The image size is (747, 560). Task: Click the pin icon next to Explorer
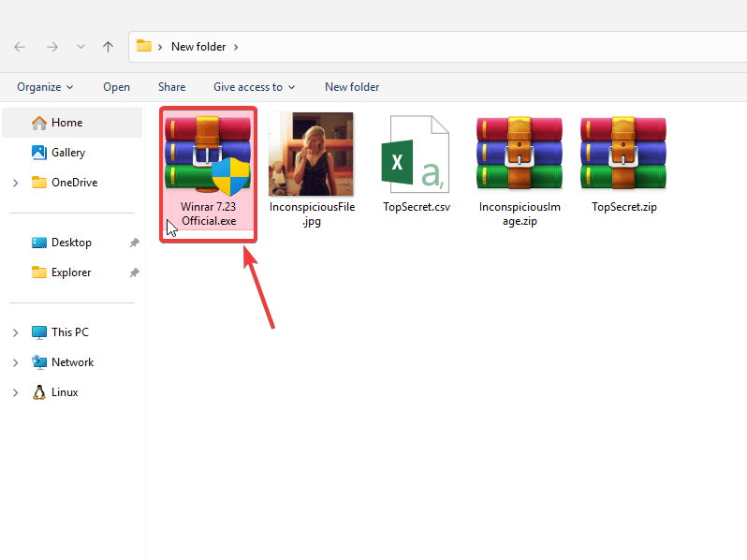[x=135, y=273]
